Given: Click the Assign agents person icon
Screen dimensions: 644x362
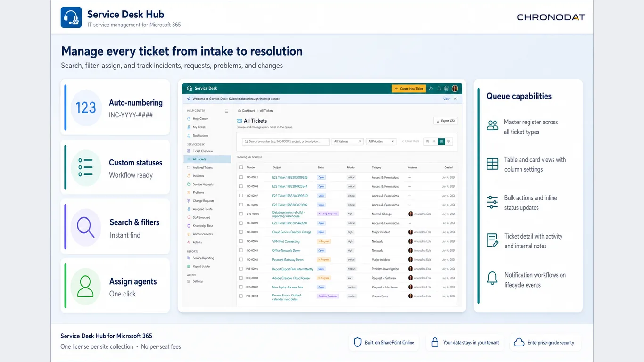Looking at the screenshot, I should click(x=86, y=287).
